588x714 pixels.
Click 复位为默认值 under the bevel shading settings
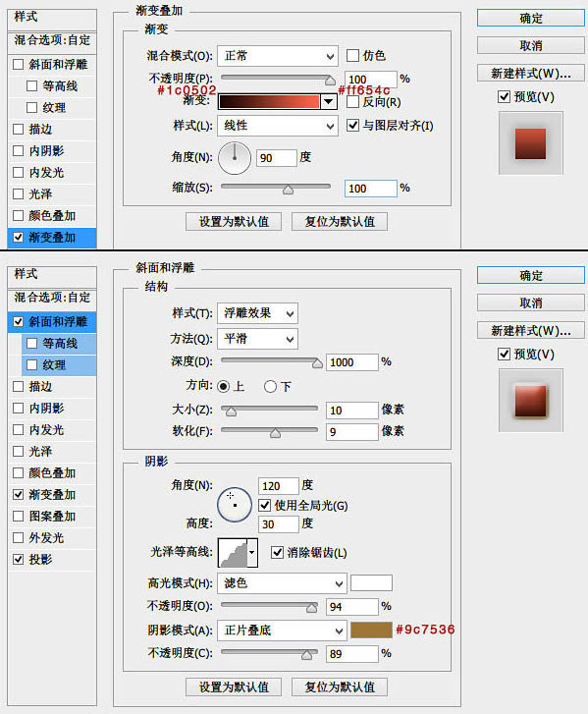[340, 687]
